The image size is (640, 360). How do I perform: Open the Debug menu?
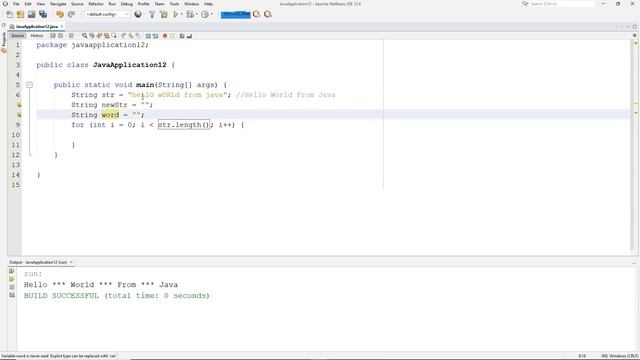127,4
